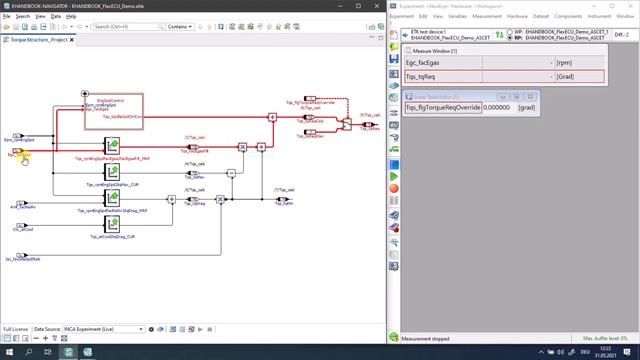
Task: Click the Tqs_atCool2tqDrag_CUR curve block
Action: pyautogui.click(x=112, y=224)
